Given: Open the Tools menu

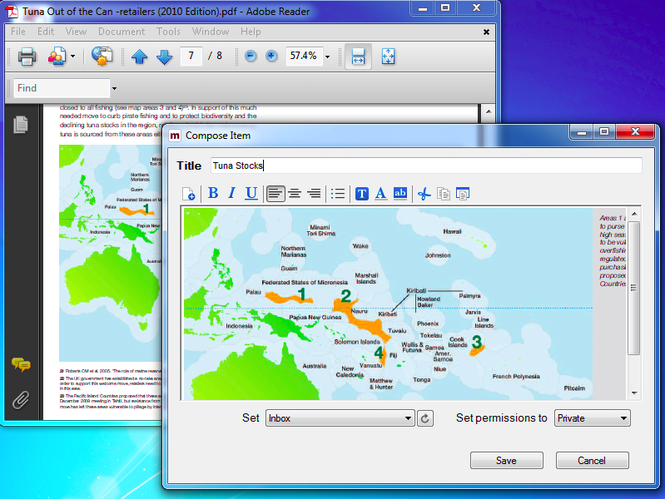Looking at the screenshot, I should [x=168, y=32].
